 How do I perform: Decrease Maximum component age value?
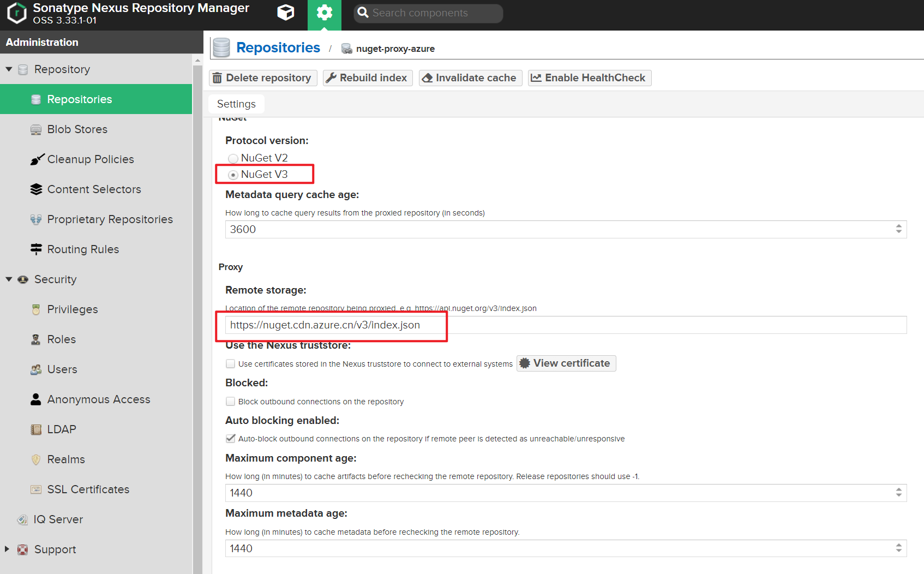click(x=898, y=495)
